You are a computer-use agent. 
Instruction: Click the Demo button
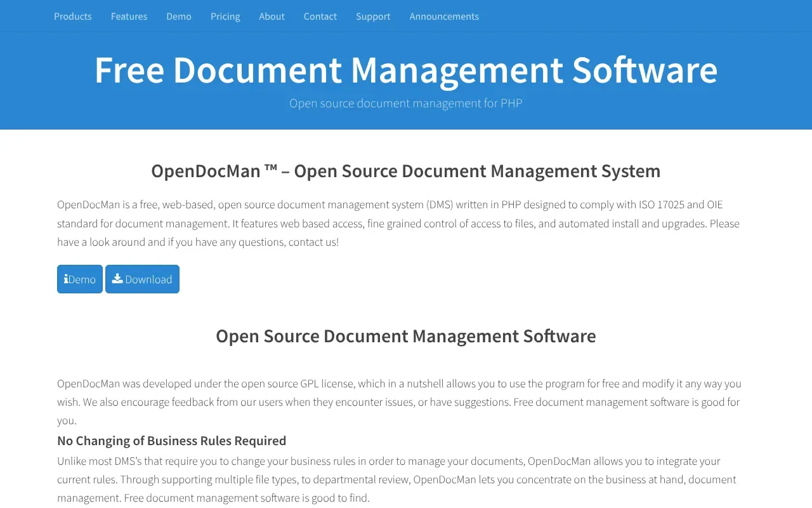(x=79, y=279)
